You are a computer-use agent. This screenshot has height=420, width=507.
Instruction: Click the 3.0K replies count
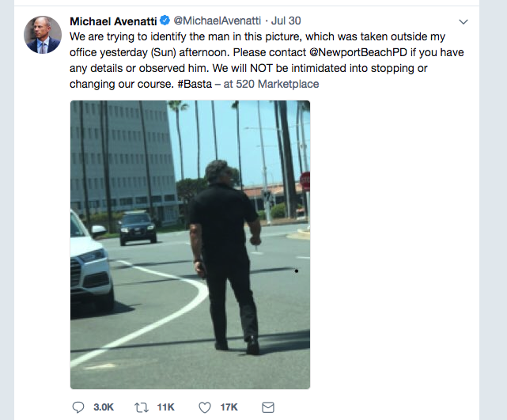pyautogui.click(x=104, y=407)
